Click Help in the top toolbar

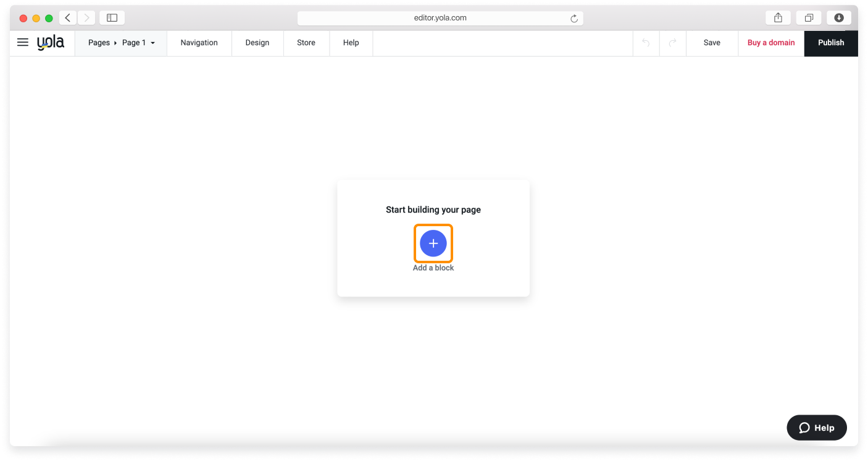(x=351, y=43)
